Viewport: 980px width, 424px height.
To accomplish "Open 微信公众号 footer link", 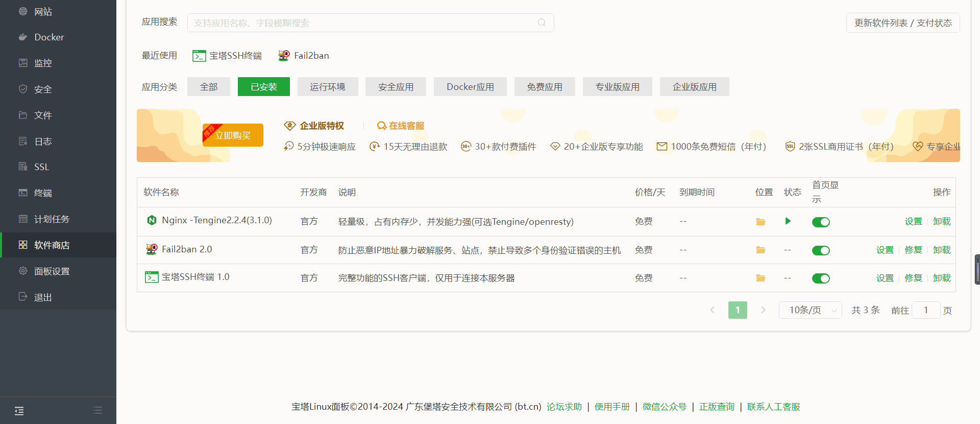I will coord(665,407).
